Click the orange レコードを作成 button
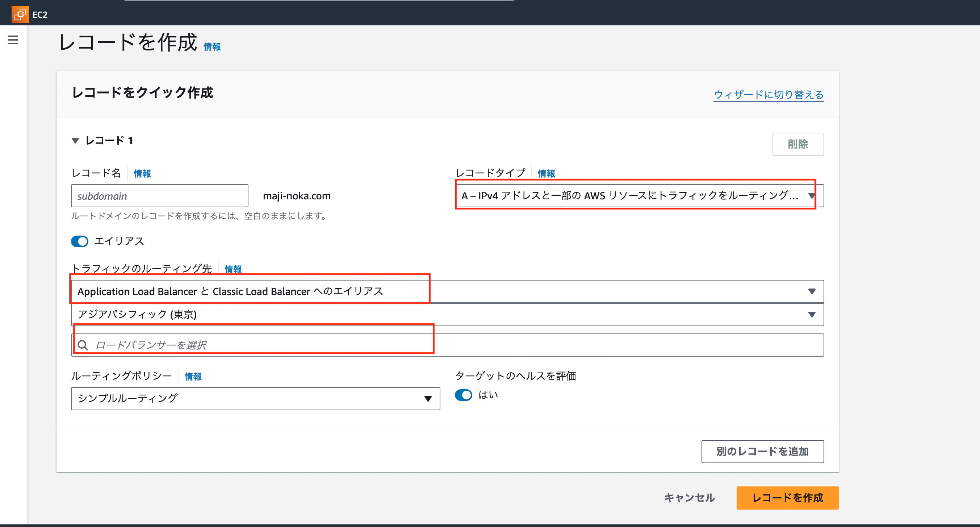This screenshot has width=980, height=527. coord(787,498)
